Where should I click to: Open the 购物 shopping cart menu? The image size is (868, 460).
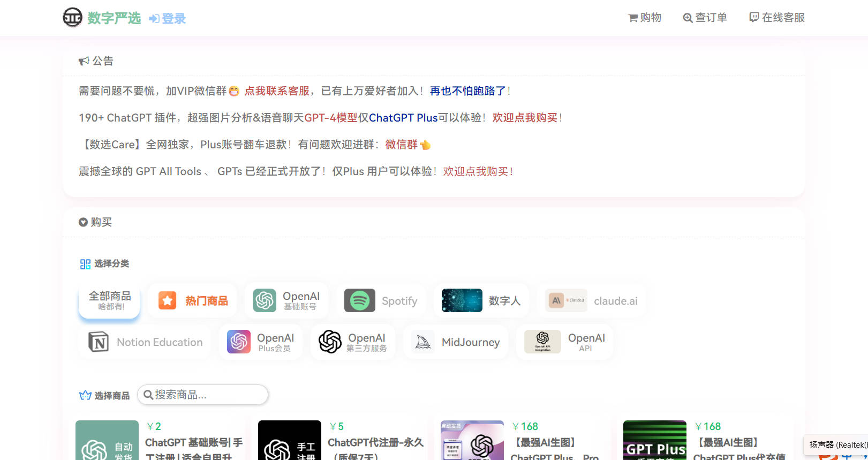click(x=645, y=18)
